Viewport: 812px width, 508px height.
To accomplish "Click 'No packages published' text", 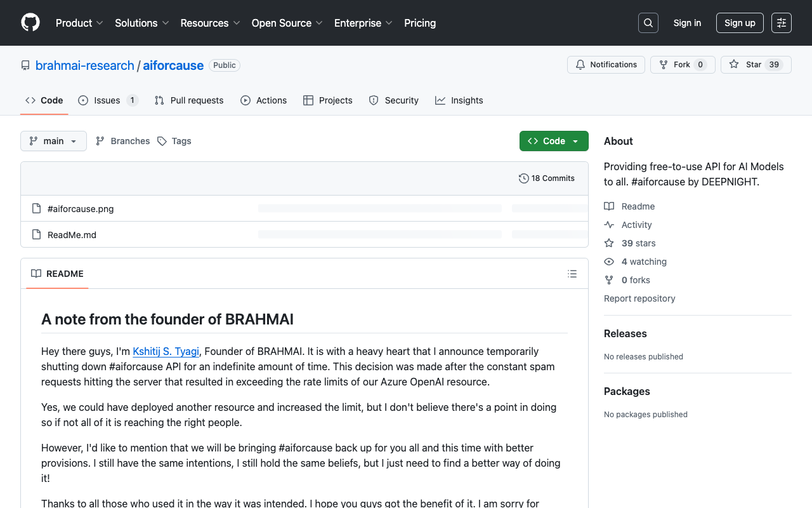I will coord(646,415).
